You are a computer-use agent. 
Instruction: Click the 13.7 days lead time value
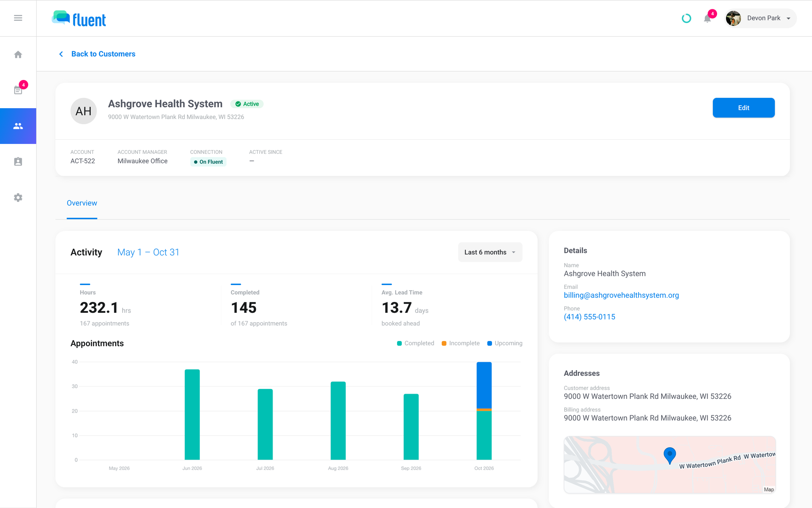pos(397,308)
